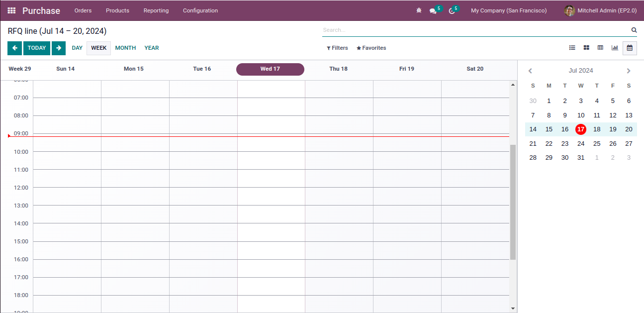
Task: Pick July 26 in mini calendar
Action: 613,144
